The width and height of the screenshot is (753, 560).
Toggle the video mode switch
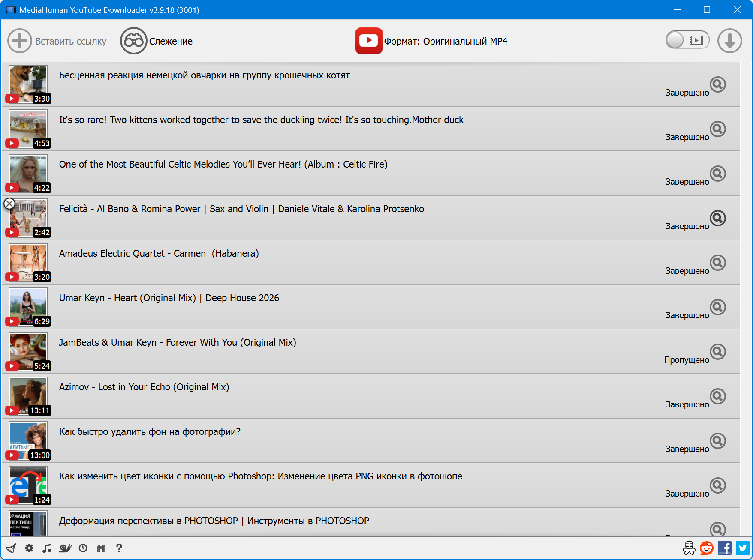pos(687,40)
